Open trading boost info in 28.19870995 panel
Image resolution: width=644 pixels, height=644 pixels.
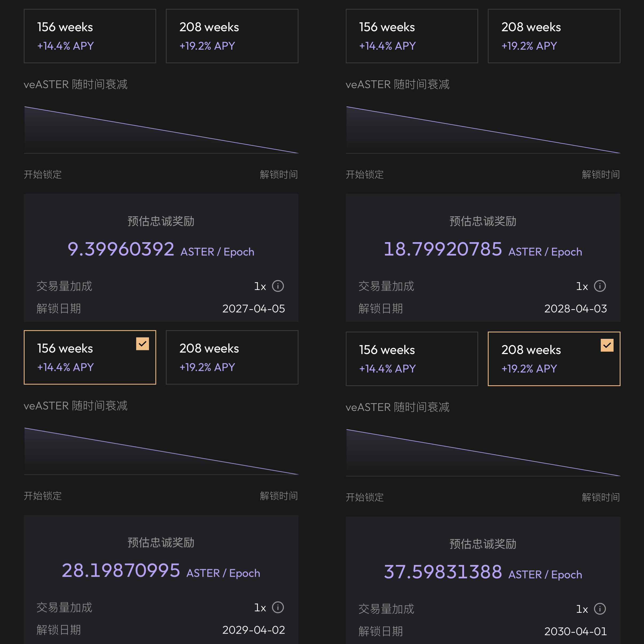point(278,607)
